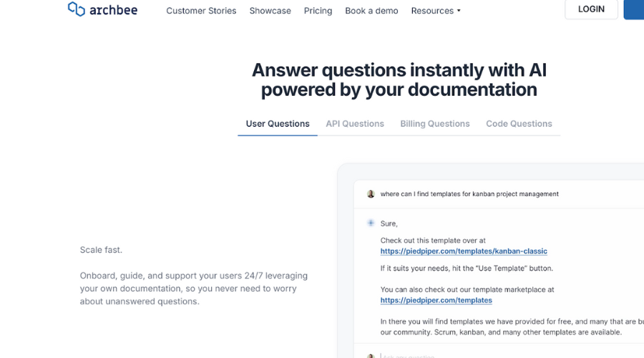Image resolution: width=644 pixels, height=358 pixels.
Task: Click the AI sparkle icon beside "Sure,"
Action: 371,223
